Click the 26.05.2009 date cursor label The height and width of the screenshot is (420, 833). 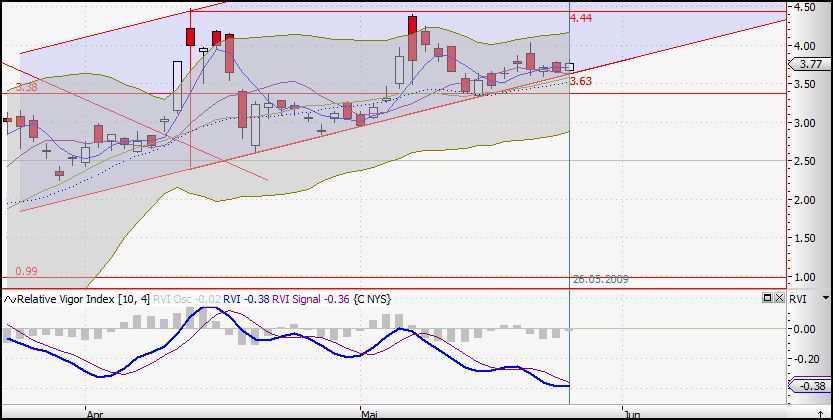(601, 279)
